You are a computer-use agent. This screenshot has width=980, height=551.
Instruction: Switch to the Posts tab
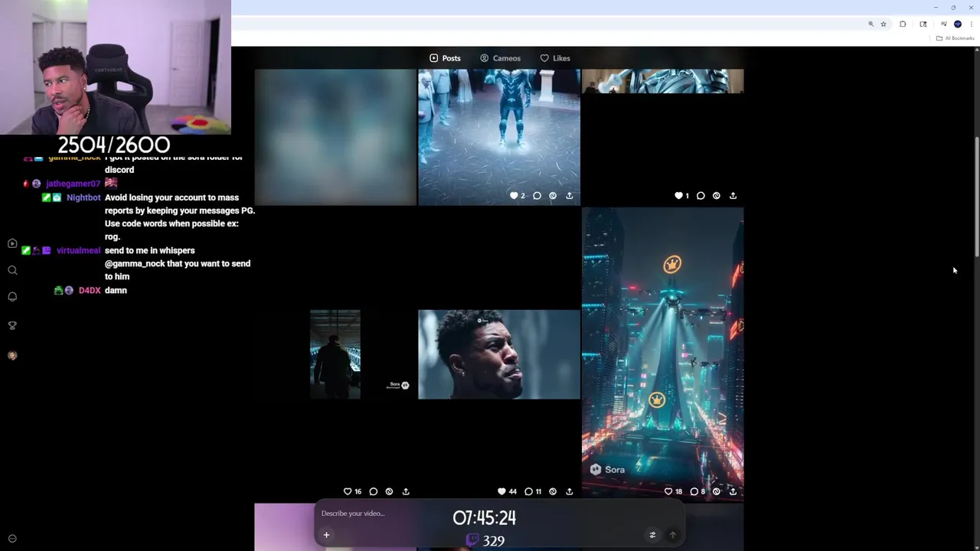445,58
